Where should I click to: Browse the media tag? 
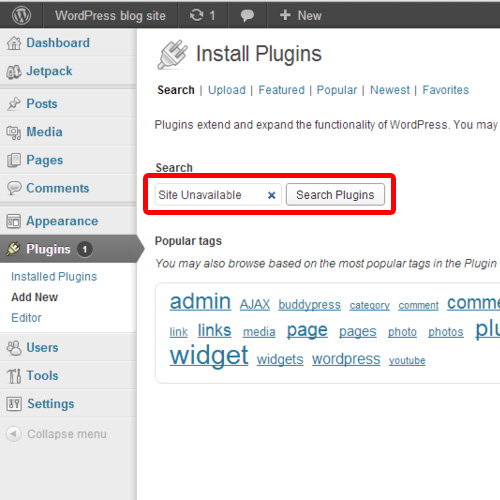click(259, 332)
